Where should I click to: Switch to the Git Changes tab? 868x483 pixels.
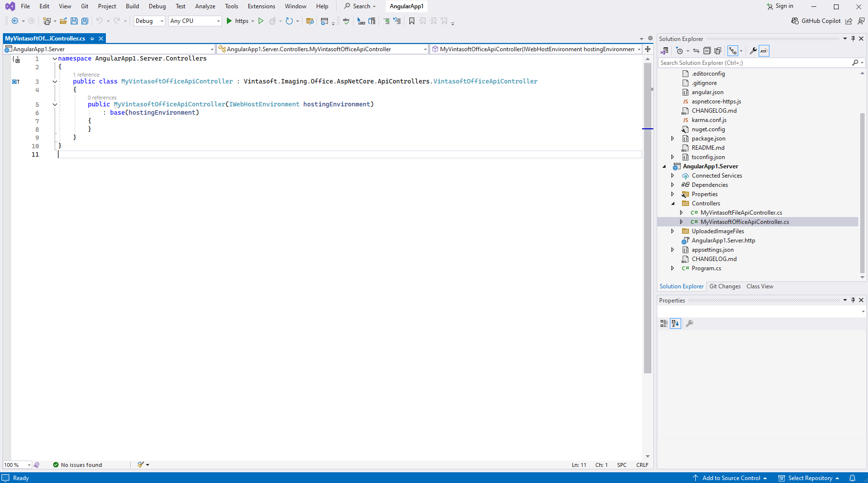pos(725,286)
